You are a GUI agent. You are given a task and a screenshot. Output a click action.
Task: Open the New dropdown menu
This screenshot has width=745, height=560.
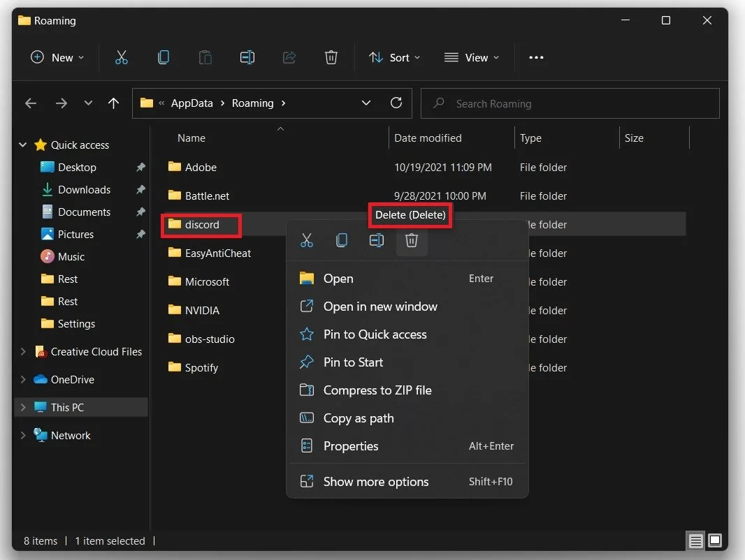pyautogui.click(x=57, y=57)
